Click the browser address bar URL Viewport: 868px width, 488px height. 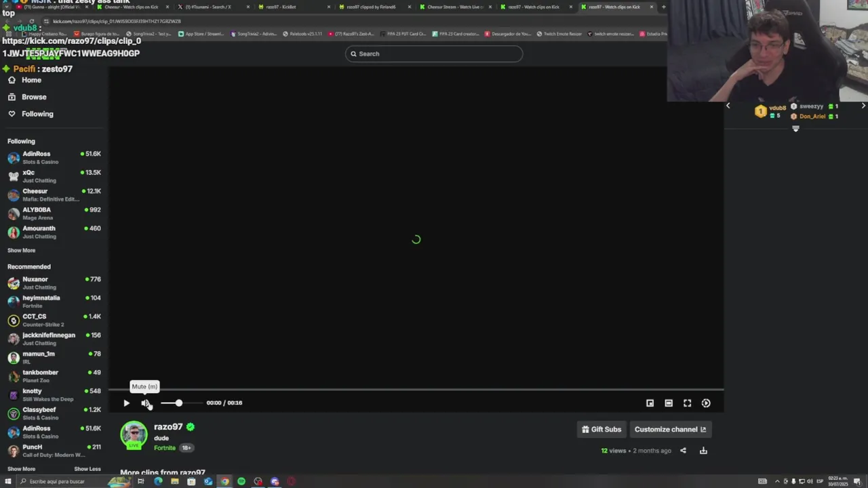click(x=117, y=21)
